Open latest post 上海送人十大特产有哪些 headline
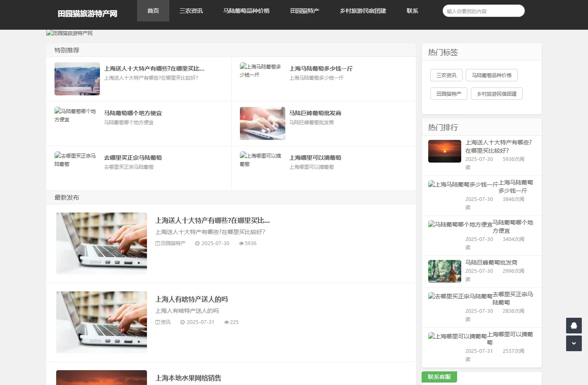 click(x=213, y=220)
